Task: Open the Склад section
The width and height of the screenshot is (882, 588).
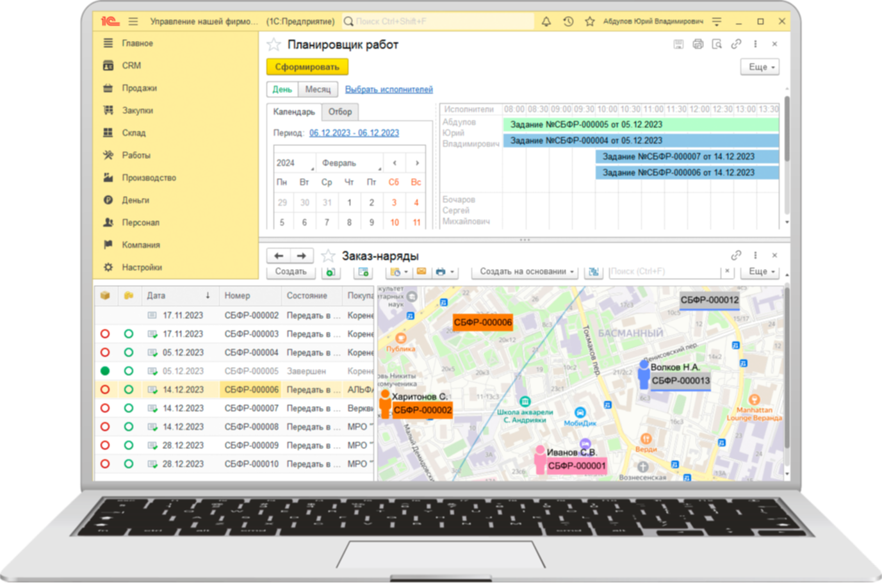Action: (133, 133)
